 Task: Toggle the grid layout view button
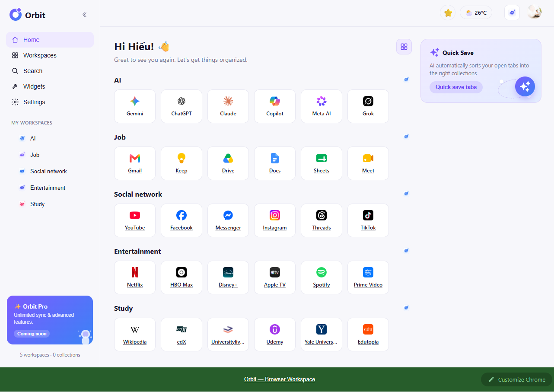coord(404,47)
